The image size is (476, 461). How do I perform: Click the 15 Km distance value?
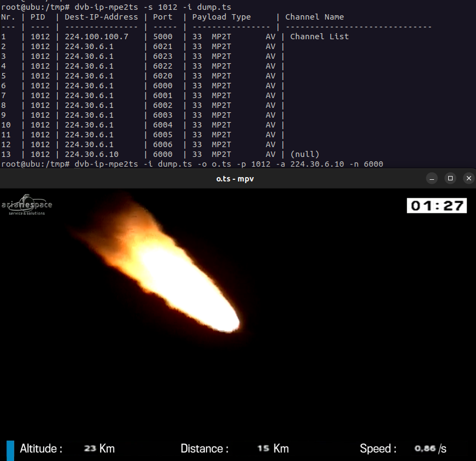click(x=273, y=449)
